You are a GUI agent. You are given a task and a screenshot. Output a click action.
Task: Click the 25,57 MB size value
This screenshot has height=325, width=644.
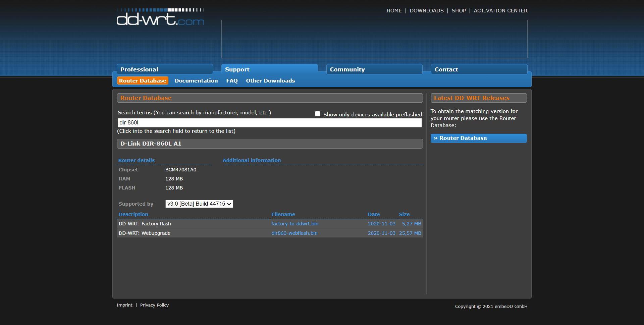click(x=410, y=233)
